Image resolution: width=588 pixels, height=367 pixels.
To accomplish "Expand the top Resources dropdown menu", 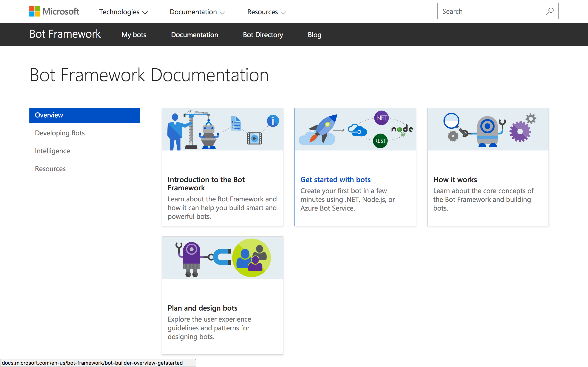I will pyautogui.click(x=266, y=12).
